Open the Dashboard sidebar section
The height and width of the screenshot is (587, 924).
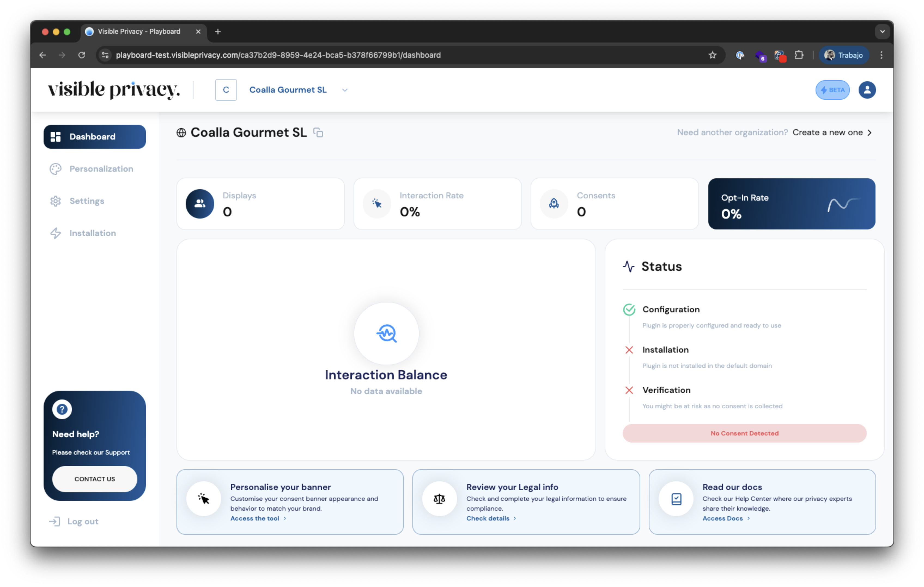click(95, 136)
